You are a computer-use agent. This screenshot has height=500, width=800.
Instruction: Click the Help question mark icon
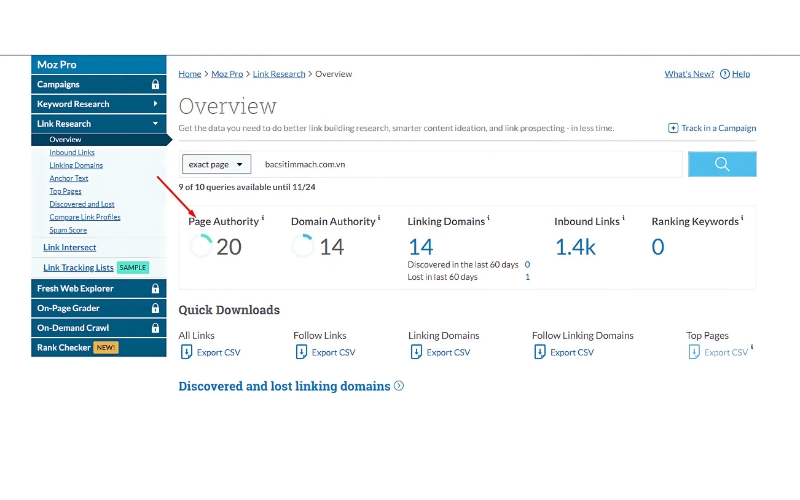[724, 74]
